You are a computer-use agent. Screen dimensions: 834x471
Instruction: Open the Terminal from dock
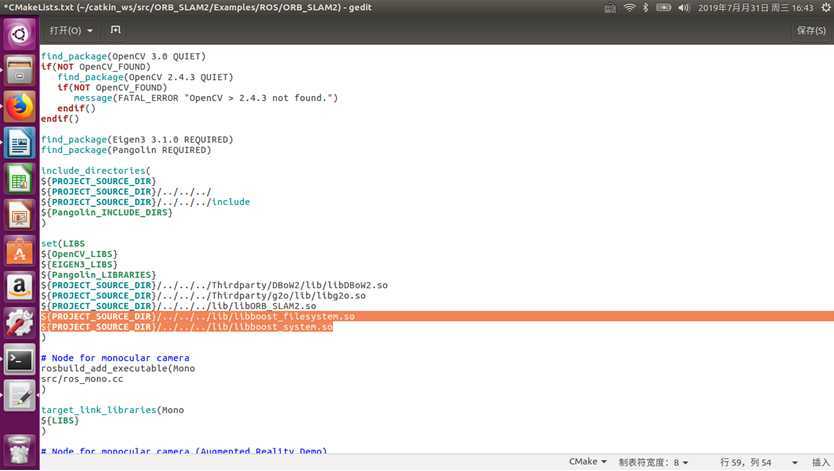click(20, 360)
